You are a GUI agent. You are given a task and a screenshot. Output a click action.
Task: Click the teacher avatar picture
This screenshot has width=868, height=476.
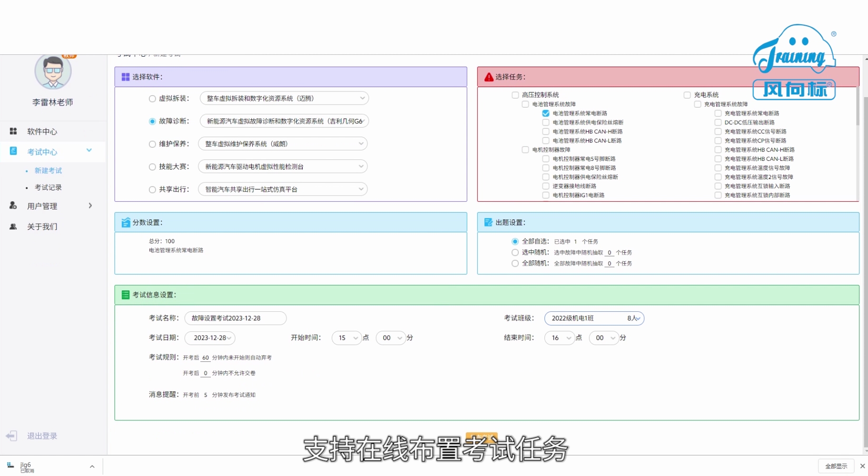coord(53,71)
